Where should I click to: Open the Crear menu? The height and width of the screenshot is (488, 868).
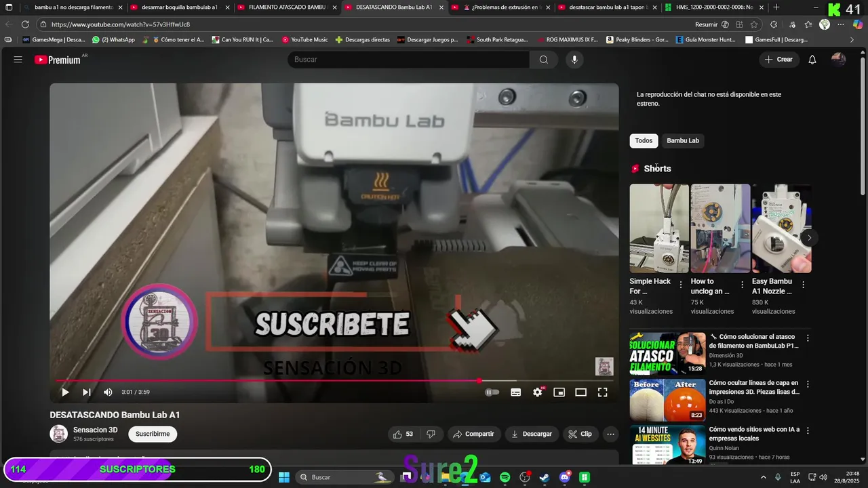(778, 60)
